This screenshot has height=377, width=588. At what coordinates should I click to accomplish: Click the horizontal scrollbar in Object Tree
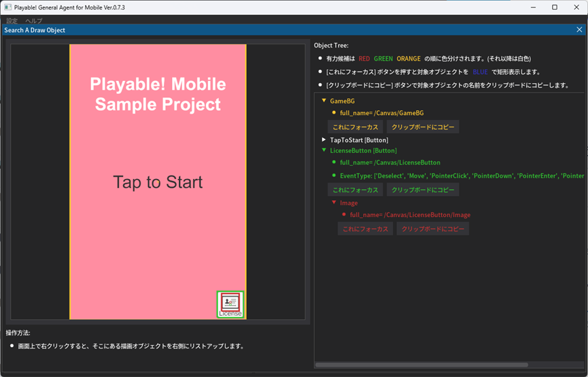[x=421, y=365]
